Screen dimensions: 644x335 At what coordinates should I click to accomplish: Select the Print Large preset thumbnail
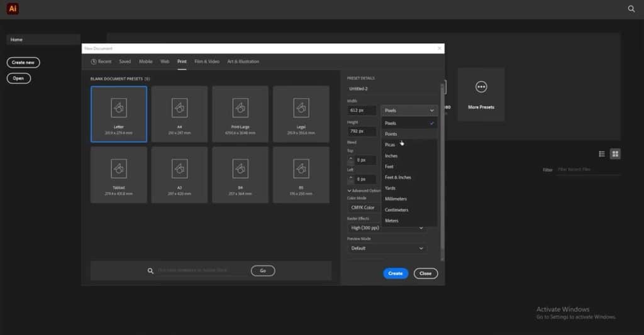(x=240, y=114)
